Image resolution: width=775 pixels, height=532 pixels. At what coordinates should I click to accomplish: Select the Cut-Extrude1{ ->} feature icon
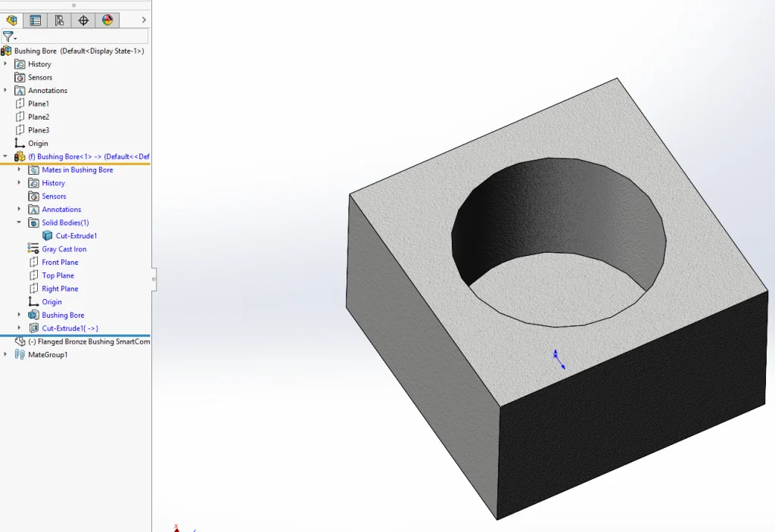(x=33, y=328)
